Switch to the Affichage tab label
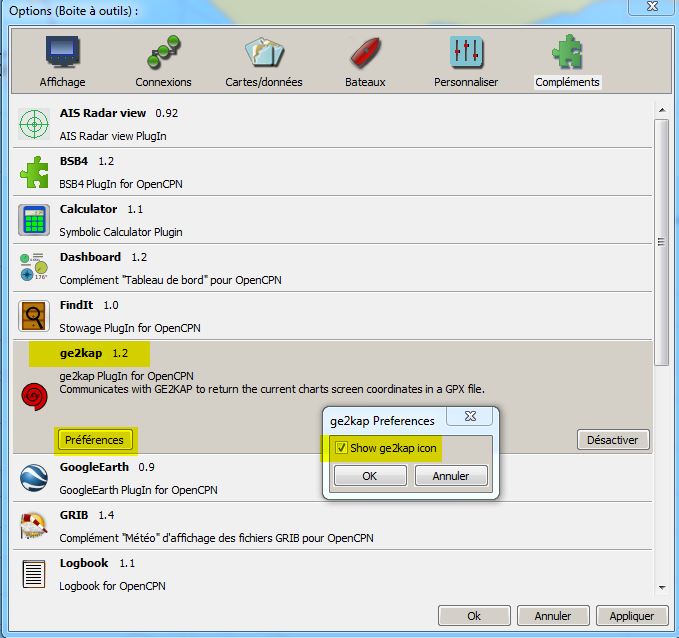 (x=62, y=82)
